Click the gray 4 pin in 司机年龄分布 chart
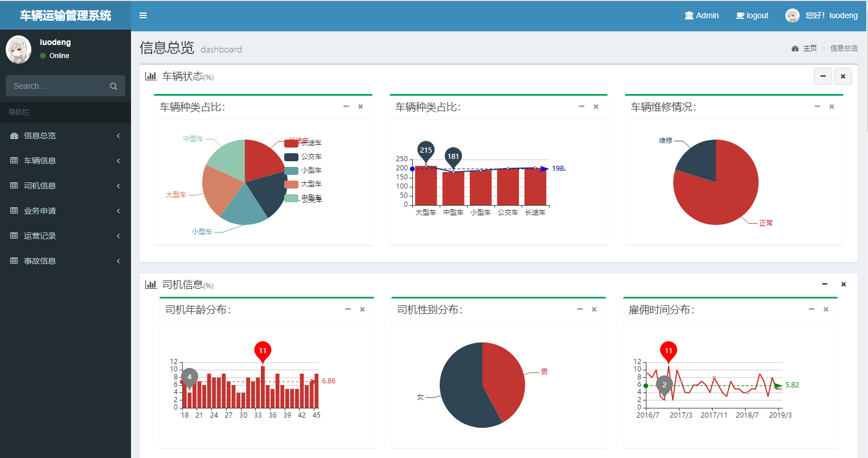 point(190,377)
